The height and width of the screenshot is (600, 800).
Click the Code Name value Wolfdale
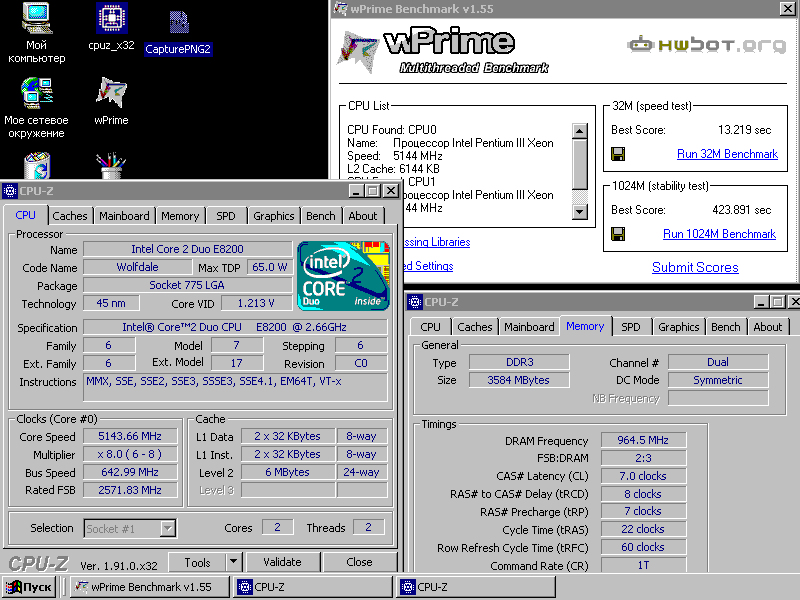(x=137, y=267)
